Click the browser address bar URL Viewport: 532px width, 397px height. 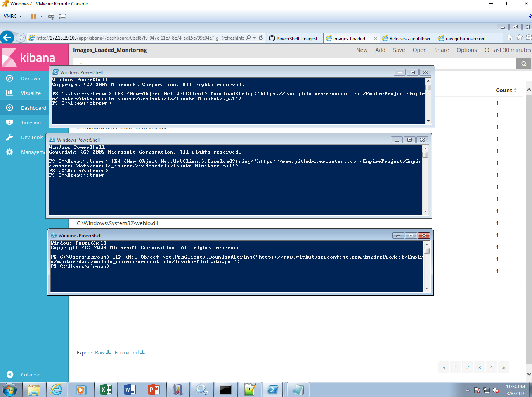(140, 38)
